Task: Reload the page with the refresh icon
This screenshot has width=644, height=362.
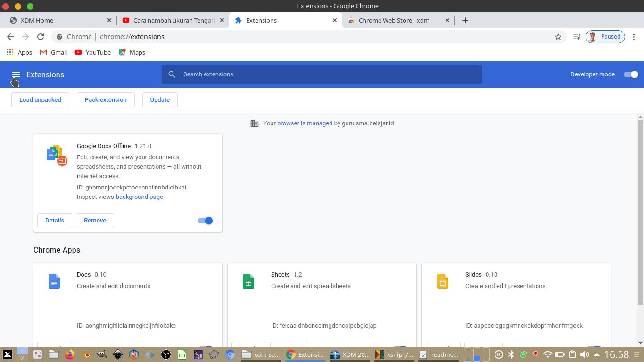Action: [x=41, y=37]
